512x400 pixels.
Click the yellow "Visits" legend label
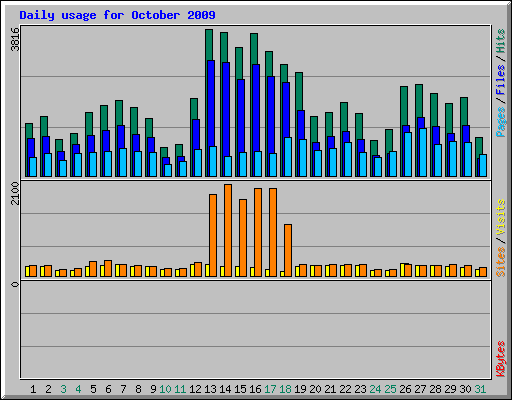click(501, 218)
